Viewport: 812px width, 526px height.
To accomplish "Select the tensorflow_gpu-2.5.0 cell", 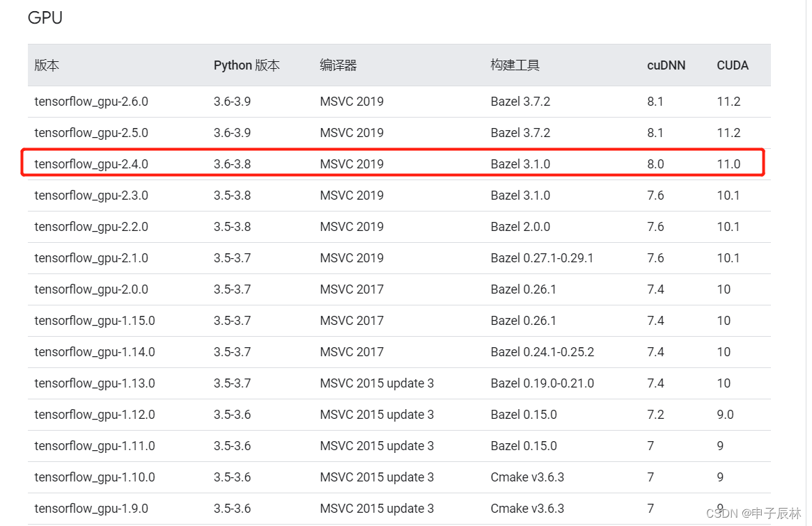I will tap(91, 133).
